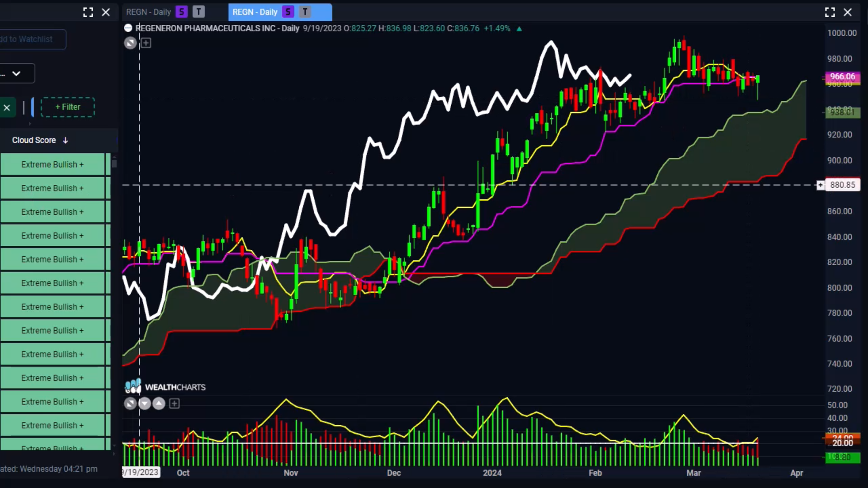Image resolution: width=868 pixels, height=488 pixels.
Task: Click the resize icon on the lower indicator pane
Action: pyautogui.click(x=130, y=403)
